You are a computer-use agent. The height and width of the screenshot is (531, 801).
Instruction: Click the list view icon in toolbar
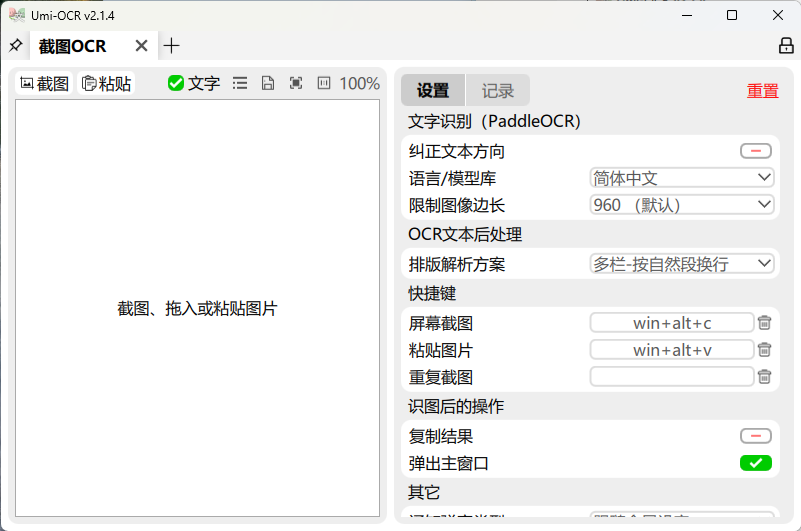pos(240,84)
